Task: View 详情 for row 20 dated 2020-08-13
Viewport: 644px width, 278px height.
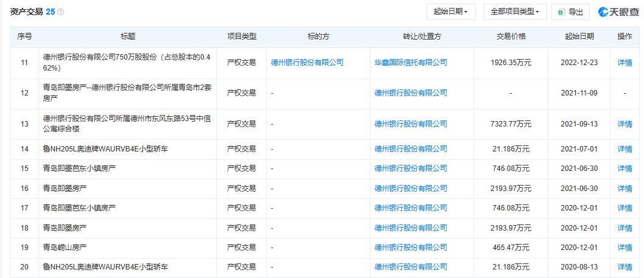Action: pyautogui.click(x=625, y=267)
